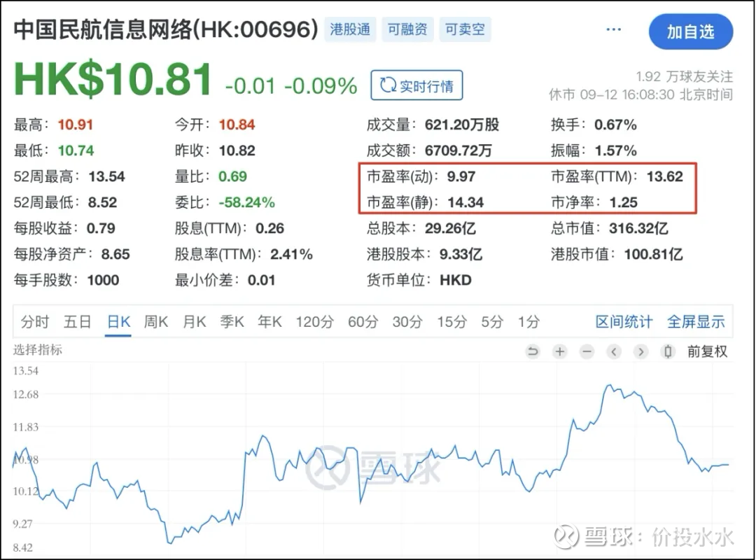Zoom out chart with minus icon
Image resolution: width=756 pixels, height=560 pixels.
click(587, 351)
